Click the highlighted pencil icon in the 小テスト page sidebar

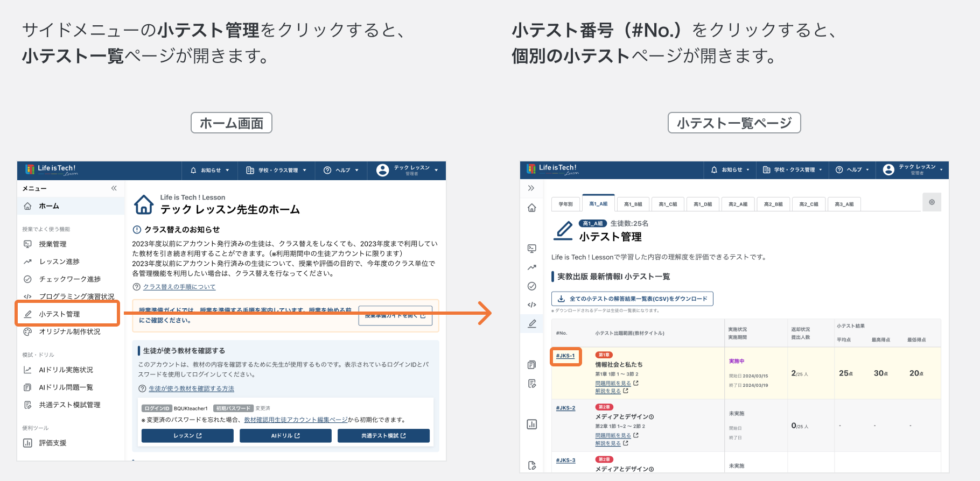click(x=531, y=323)
